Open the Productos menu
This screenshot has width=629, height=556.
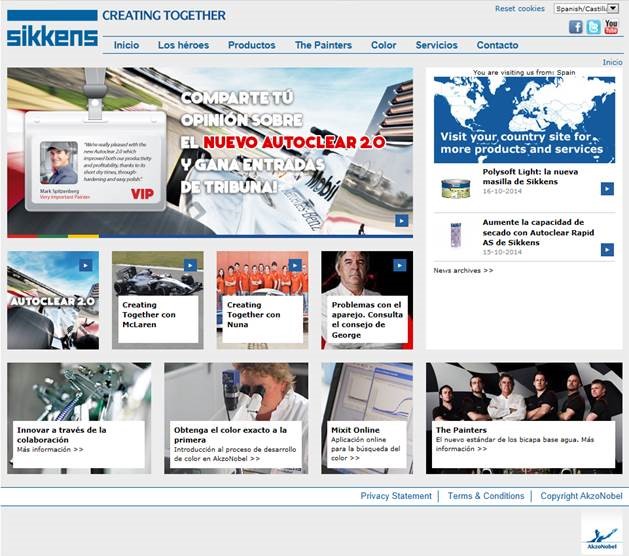coord(252,45)
